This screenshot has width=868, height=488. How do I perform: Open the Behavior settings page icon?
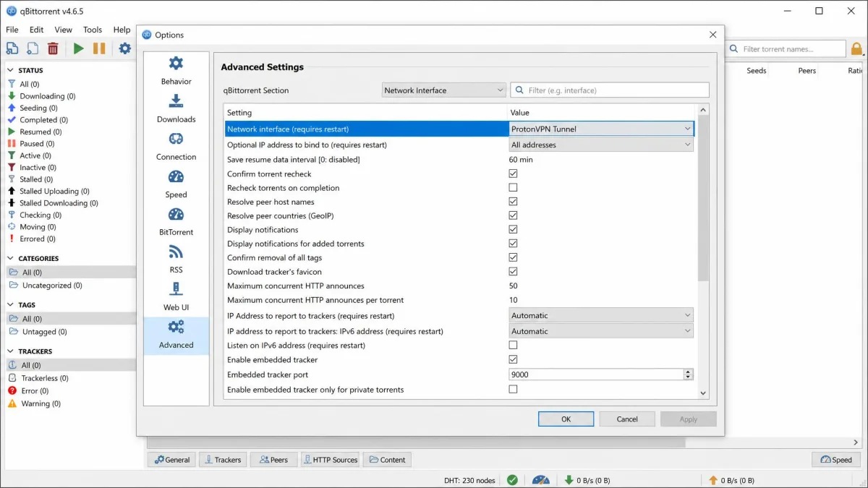[176, 64]
